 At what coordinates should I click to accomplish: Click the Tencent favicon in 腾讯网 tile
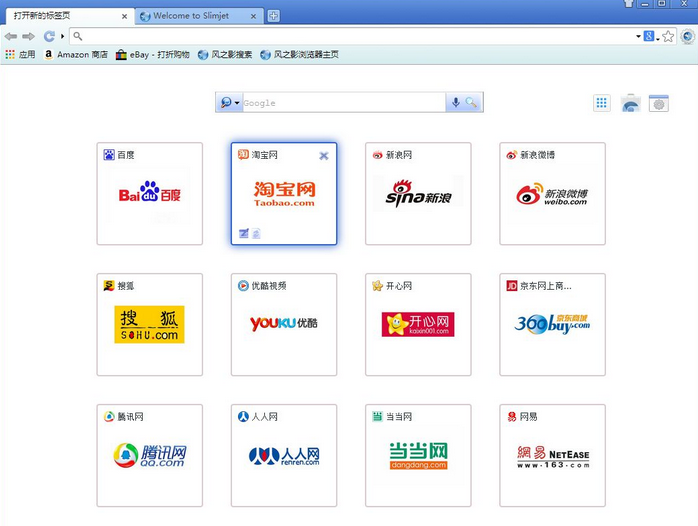pos(109,417)
